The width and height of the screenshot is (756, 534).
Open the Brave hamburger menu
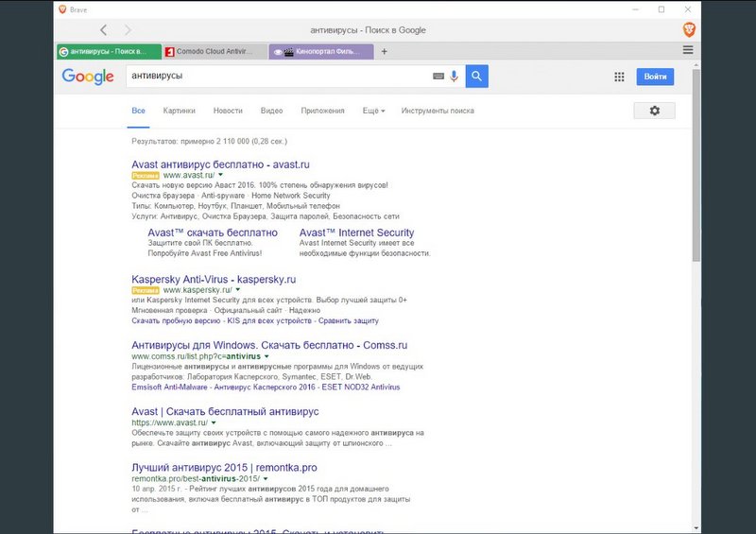tap(688, 50)
